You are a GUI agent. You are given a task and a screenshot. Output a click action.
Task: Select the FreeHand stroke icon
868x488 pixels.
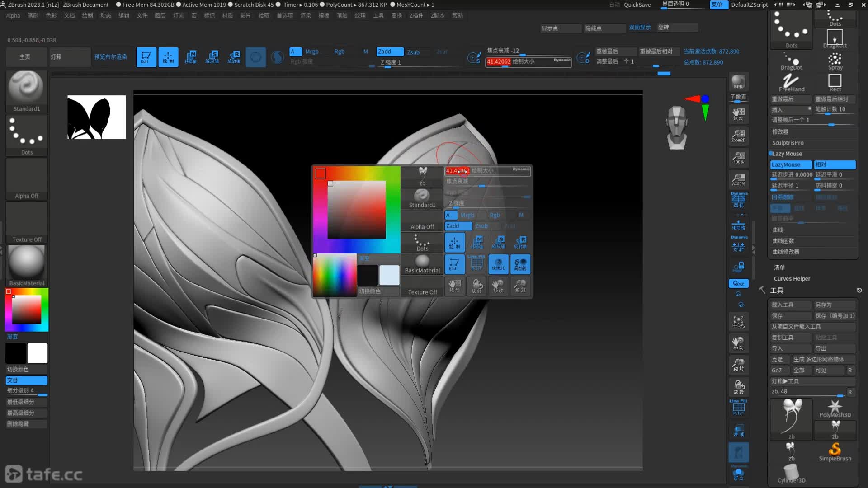pyautogui.click(x=791, y=83)
